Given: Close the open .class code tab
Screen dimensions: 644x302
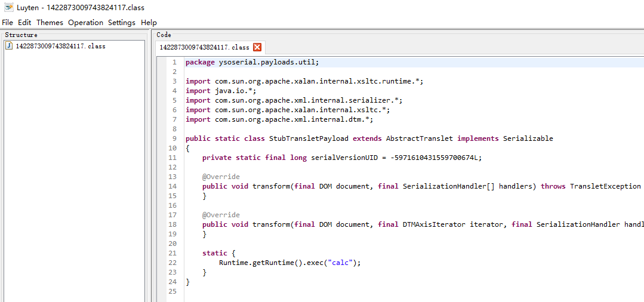Looking at the screenshot, I should point(257,47).
